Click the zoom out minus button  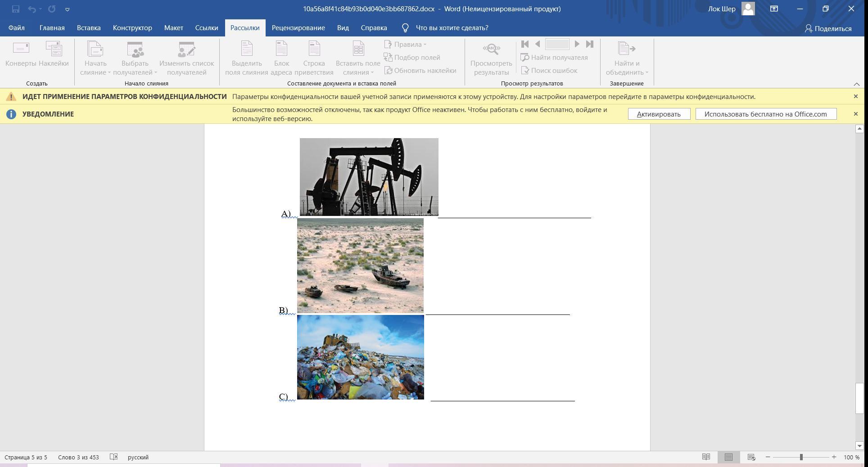pos(768,457)
